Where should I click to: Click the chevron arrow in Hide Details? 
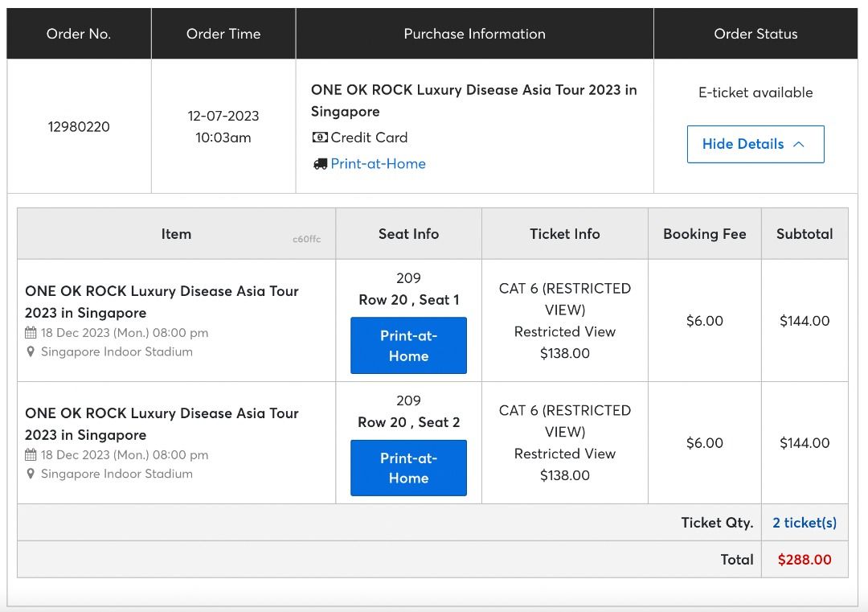click(798, 144)
